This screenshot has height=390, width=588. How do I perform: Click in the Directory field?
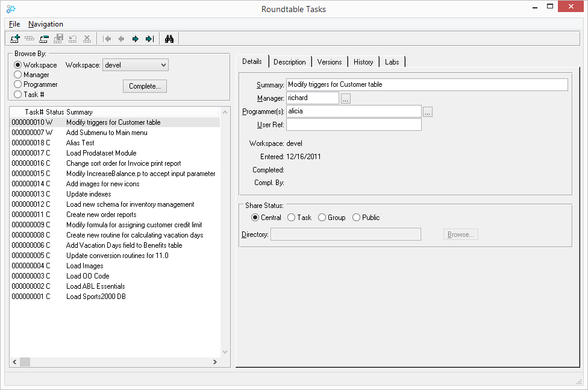tap(346, 234)
